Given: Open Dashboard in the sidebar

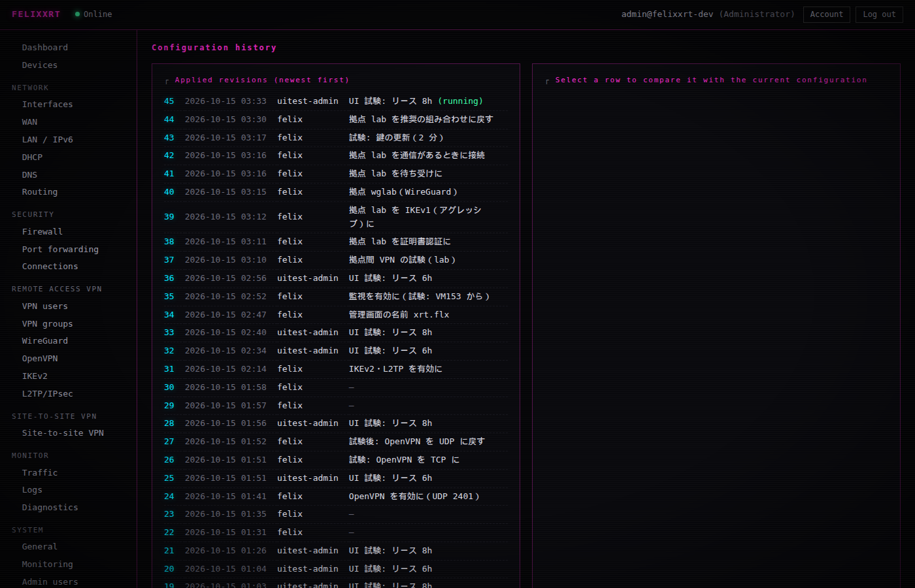Looking at the screenshot, I should pyautogui.click(x=45, y=48).
